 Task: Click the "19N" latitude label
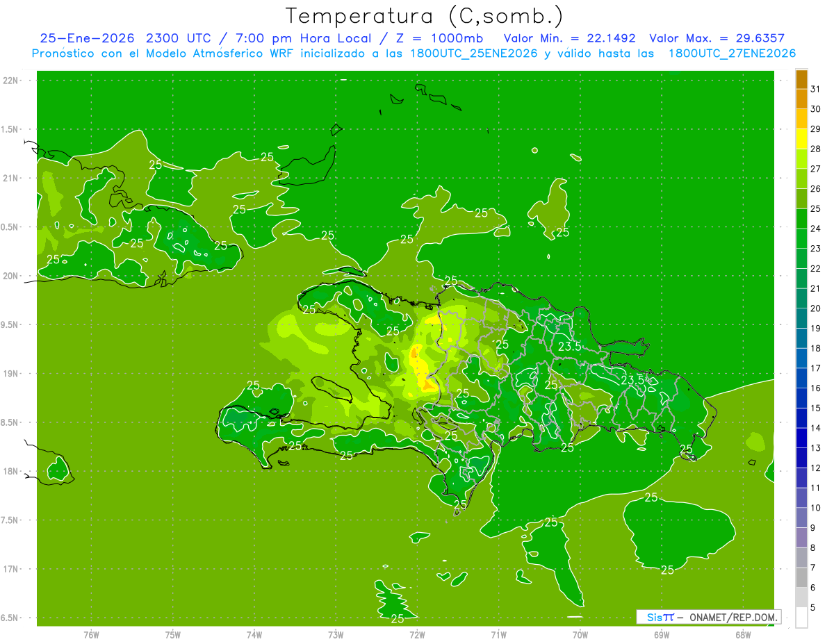click(x=10, y=374)
